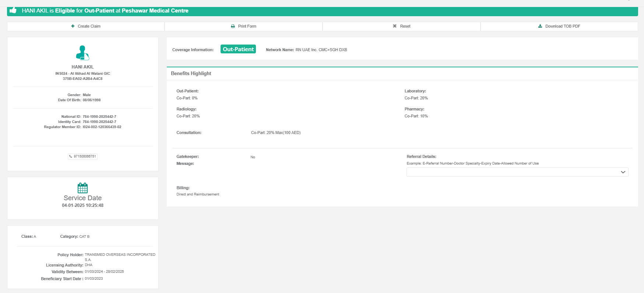Click the National ID number value
Viewport: 644px width, 293px height.
pyautogui.click(x=99, y=117)
